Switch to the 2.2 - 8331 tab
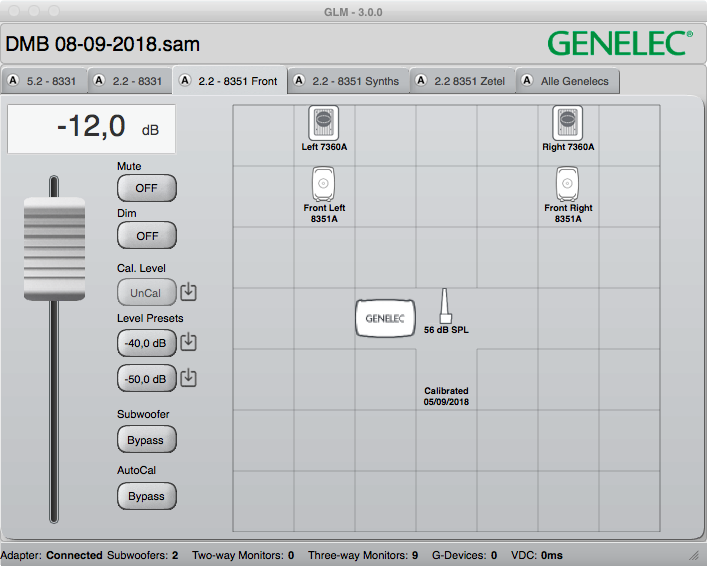707x566 pixels. tap(130, 81)
